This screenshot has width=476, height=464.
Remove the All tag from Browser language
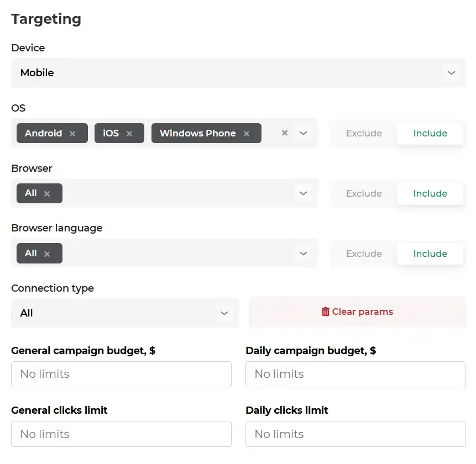tap(48, 253)
